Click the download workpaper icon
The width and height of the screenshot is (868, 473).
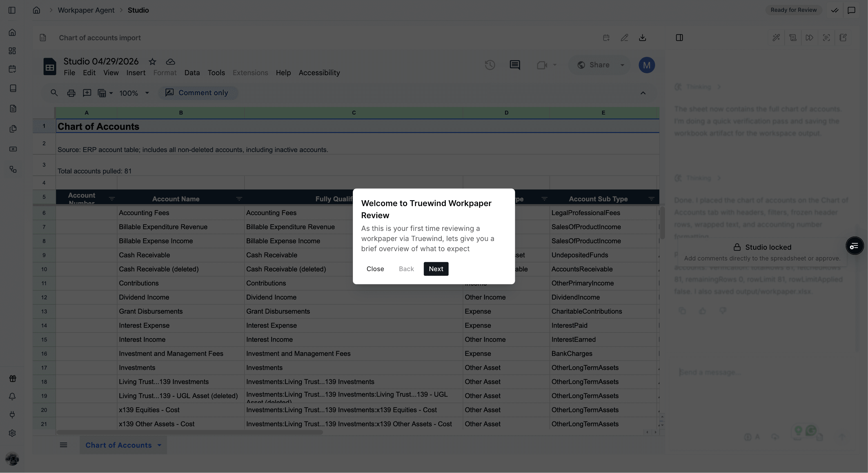[643, 38]
